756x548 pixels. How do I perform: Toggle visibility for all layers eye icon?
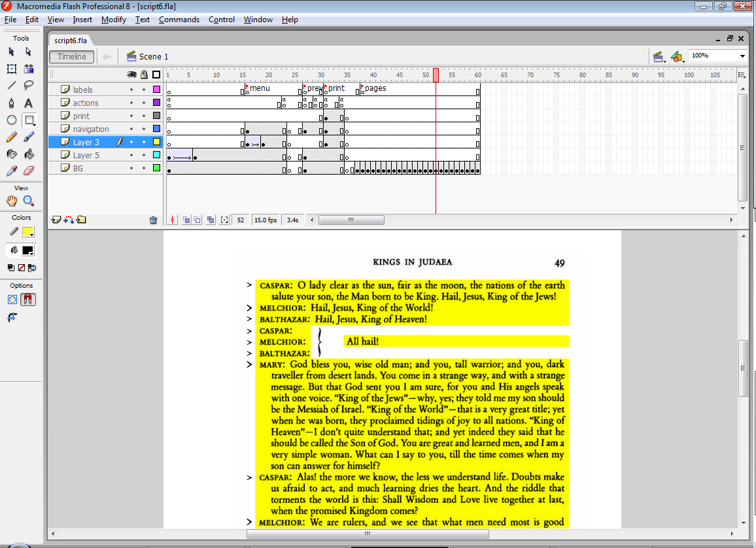point(131,75)
